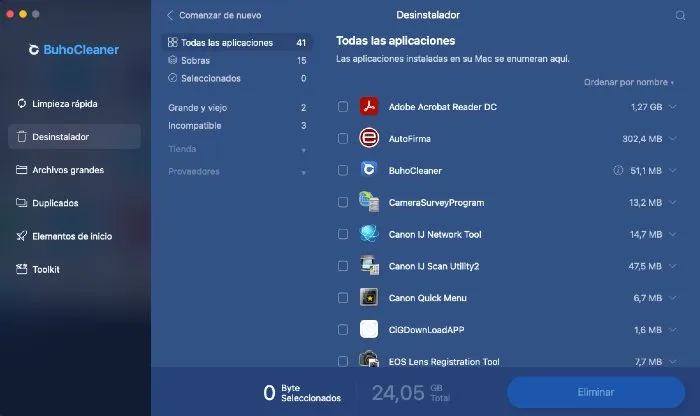
Task: Expand Adobe Acrobat Reader DC details chevron
Action: [673, 107]
